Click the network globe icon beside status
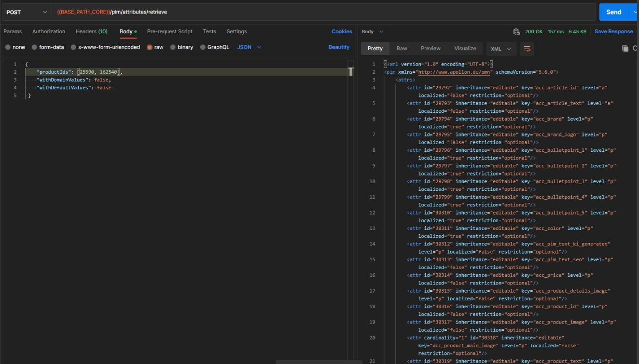The image size is (639, 364). point(516,32)
